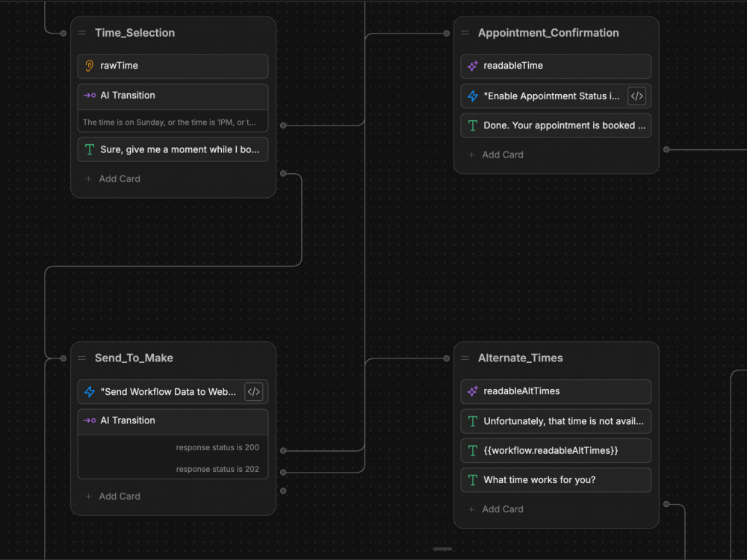
Task: Click output port of 'Sure, give me a moment' card
Action: point(283,173)
